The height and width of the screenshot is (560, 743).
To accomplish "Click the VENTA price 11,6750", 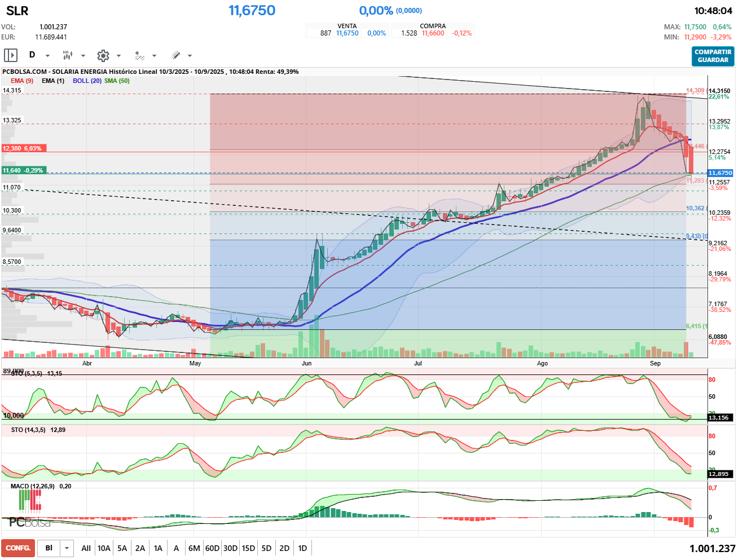I will pyautogui.click(x=348, y=33).
